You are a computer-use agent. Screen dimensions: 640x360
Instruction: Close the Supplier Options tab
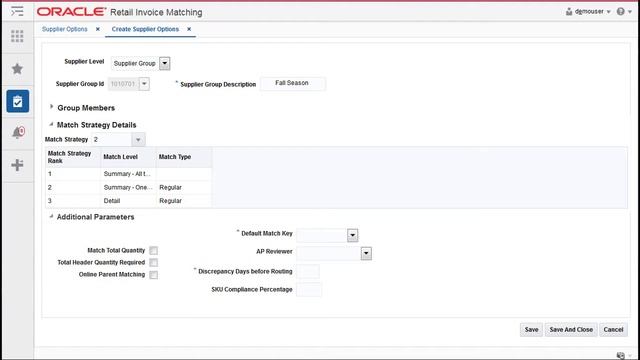coord(98,29)
